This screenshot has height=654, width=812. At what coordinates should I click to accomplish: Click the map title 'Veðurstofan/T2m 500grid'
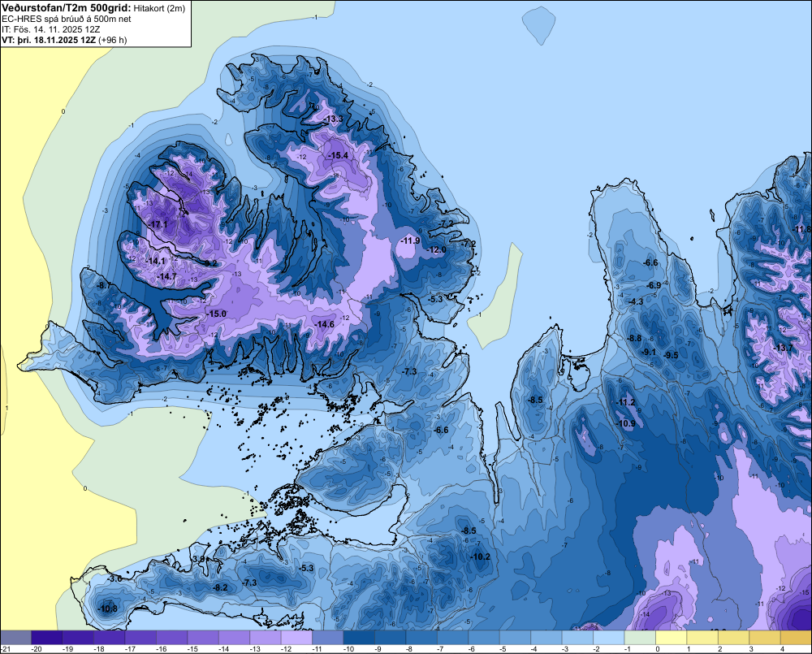pyautogui.click(x=67, y=8)
